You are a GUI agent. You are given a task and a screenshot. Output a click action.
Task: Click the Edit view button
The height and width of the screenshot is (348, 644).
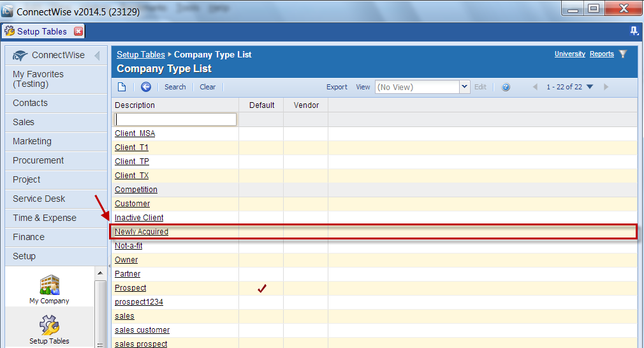[480, 87]
